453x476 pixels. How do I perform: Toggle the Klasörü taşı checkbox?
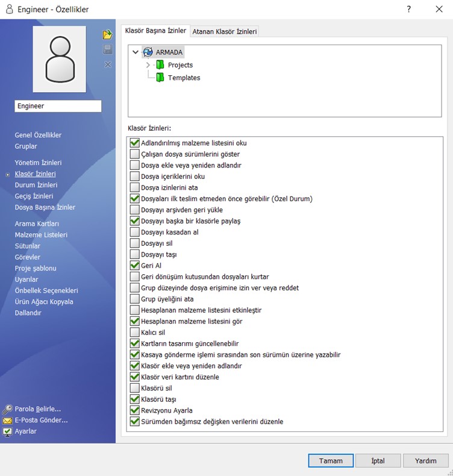[134, 399]
